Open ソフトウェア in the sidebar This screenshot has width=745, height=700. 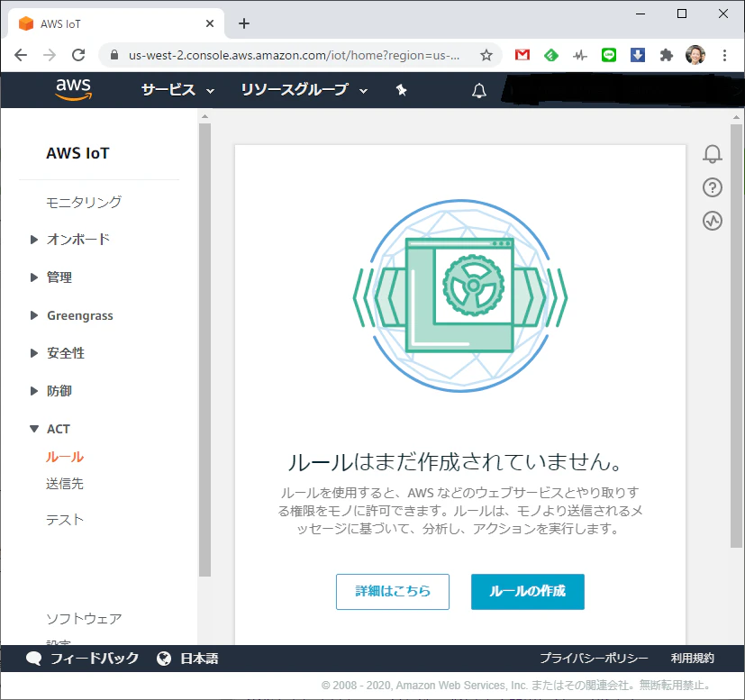click(84, 619)
